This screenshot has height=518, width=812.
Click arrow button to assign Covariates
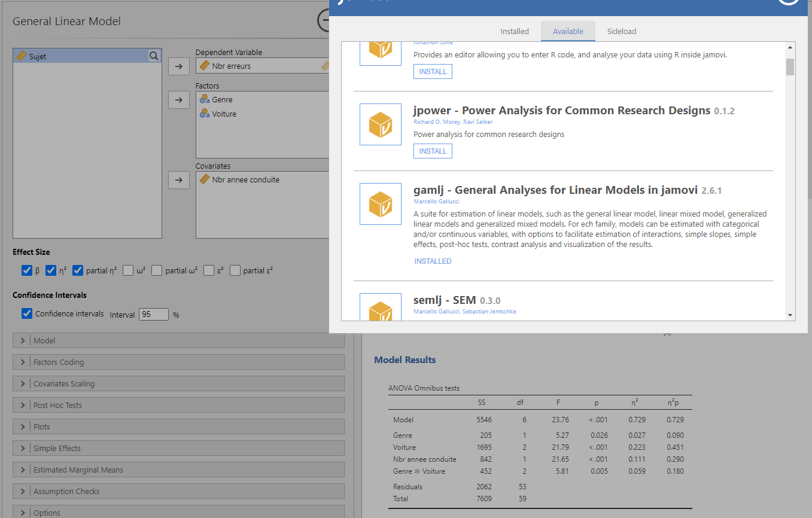pyautogui.click(x=178, y=179)
